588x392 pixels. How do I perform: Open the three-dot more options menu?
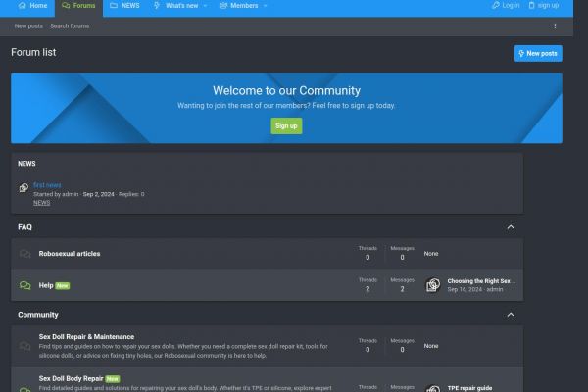[555, 26]
